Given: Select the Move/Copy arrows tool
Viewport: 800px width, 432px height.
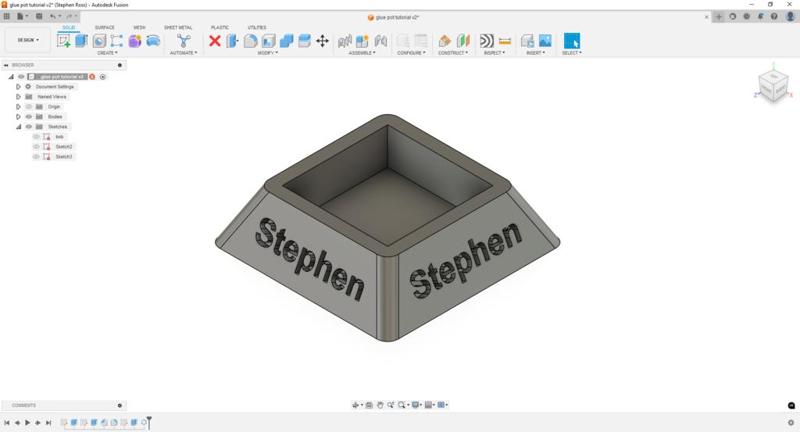Looking at the screenshot, I should pyautogui.click(x=322, y=41).
